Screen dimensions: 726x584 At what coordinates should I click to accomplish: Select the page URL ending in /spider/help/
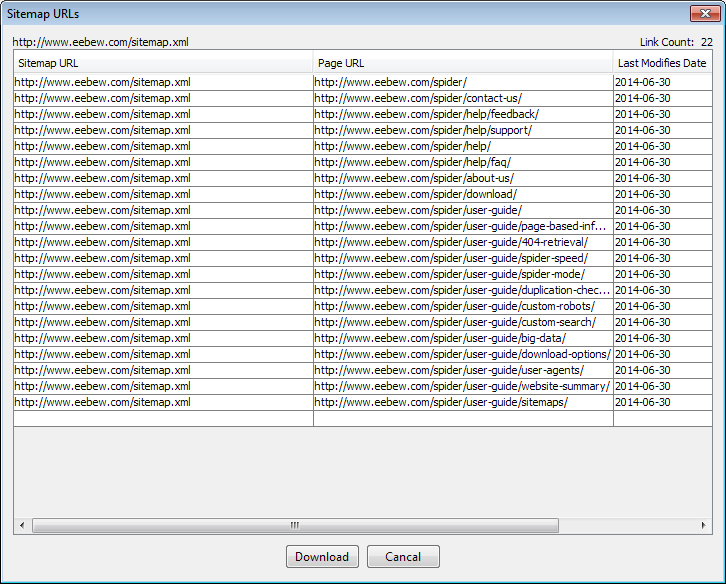(463, 146)
